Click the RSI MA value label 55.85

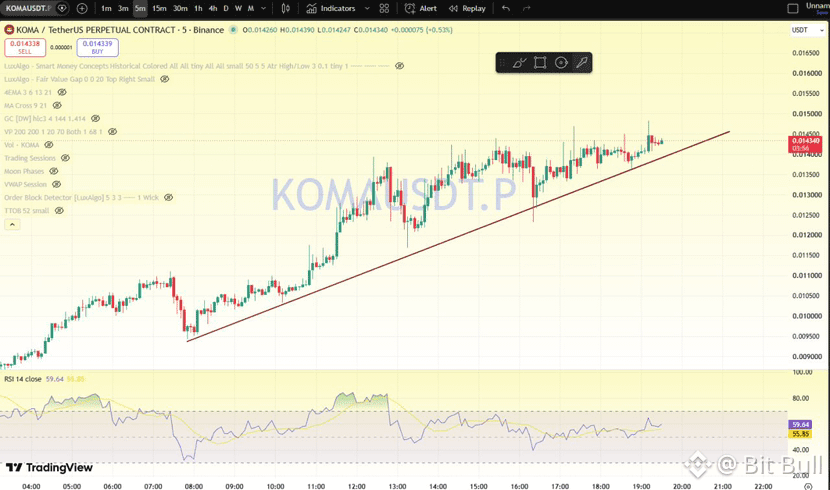click(x=800, y=434)
